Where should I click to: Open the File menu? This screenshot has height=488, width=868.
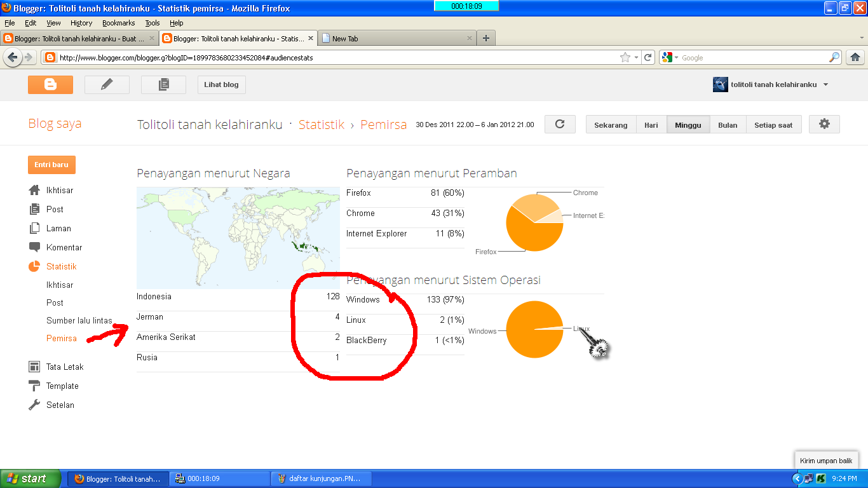tap(10, 23)
